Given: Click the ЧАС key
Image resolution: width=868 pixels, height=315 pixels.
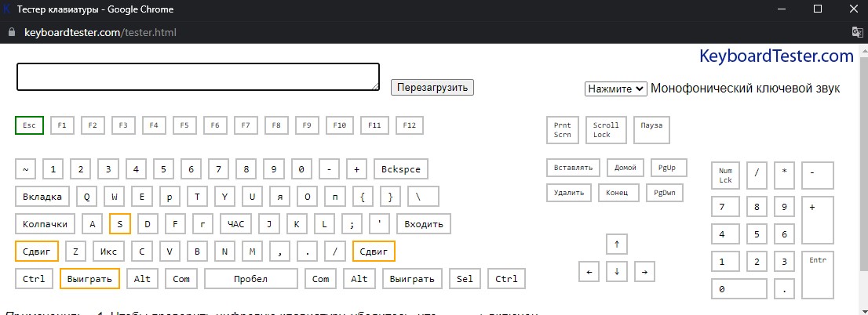Looking at the screenshot, I should click(235, 224).
